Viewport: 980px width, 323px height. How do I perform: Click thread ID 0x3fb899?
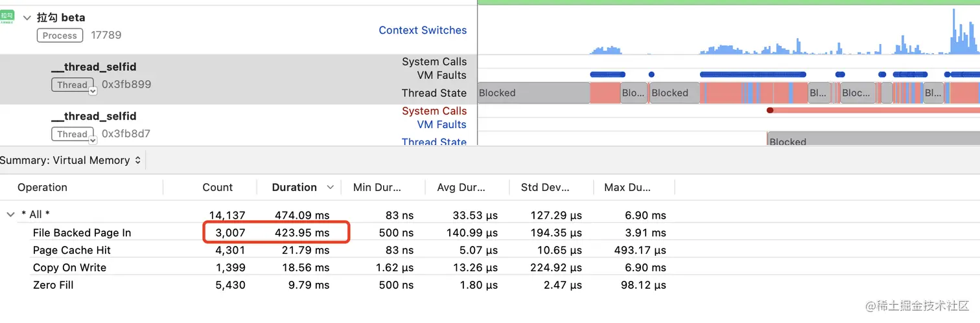coord(126,84)
